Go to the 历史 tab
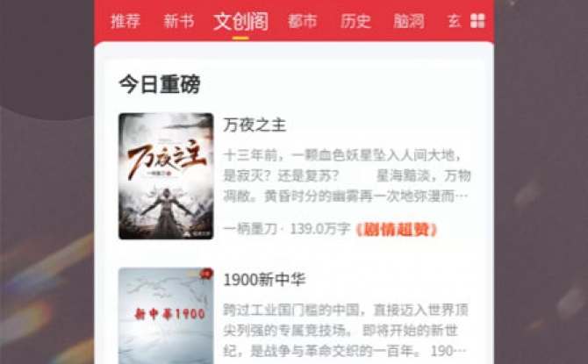 click(355, 21)
